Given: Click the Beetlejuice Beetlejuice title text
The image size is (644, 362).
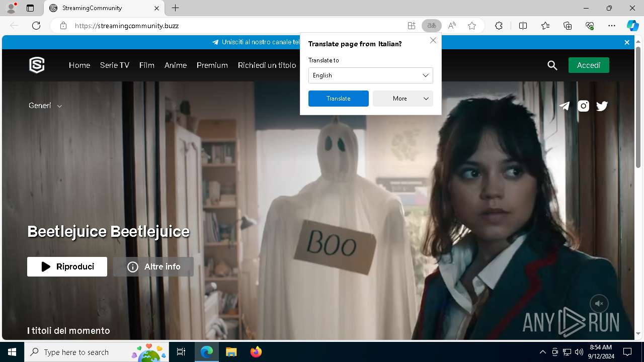Looking at the screenshot, I should pyautogui.click(x=109, y=231).
